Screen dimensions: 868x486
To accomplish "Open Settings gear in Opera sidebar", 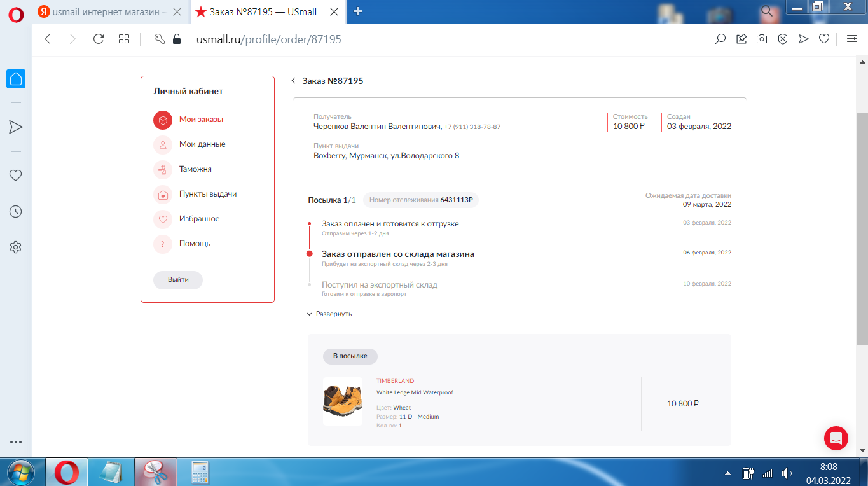I will click(x=16, y=247).
